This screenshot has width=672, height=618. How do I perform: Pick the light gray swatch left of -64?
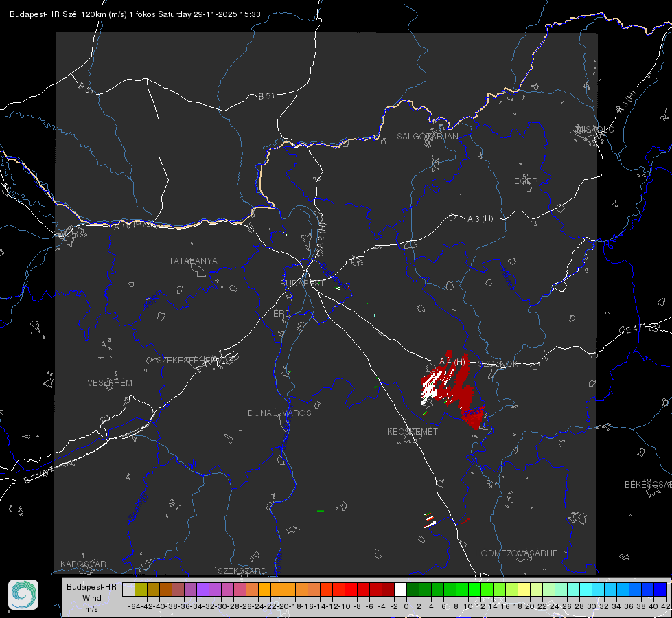click(x=128, y=589)
